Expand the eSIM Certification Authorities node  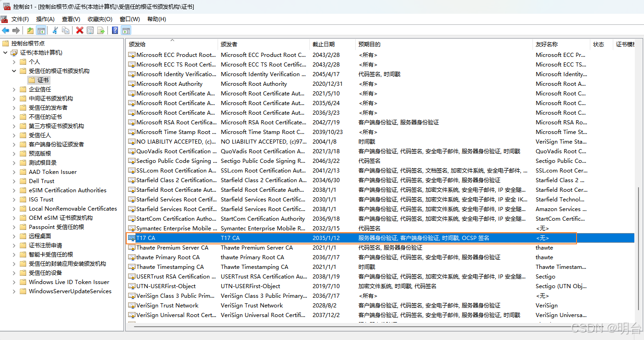point(14,190)
